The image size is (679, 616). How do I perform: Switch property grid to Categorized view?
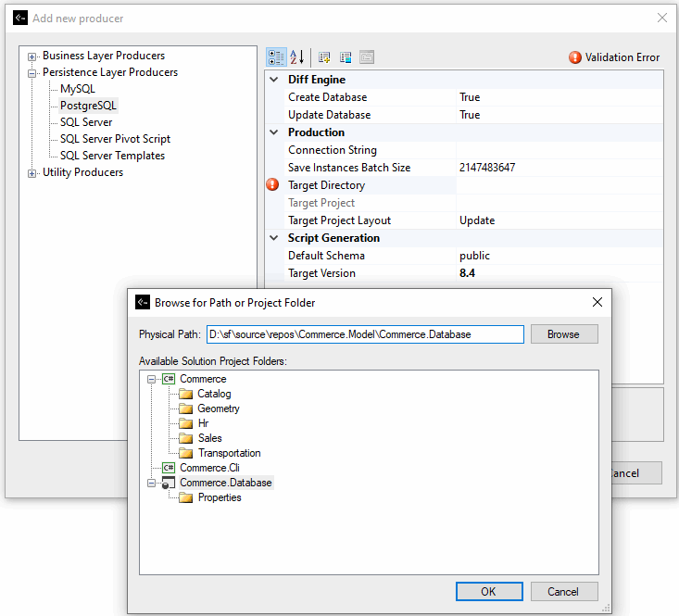[276, 57]
